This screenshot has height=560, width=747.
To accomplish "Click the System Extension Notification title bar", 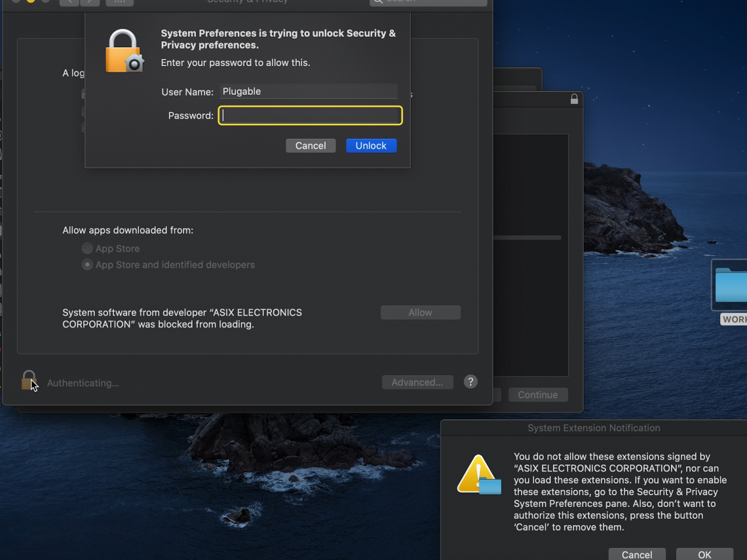I will [594, 428].
